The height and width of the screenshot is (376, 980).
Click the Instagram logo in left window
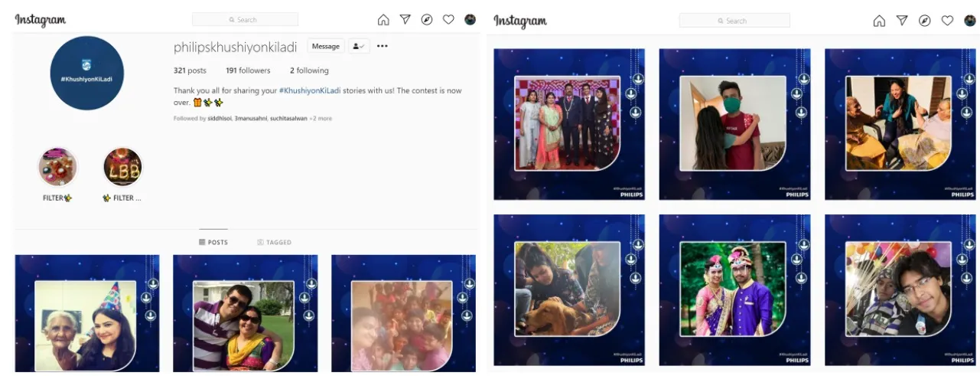41,20
